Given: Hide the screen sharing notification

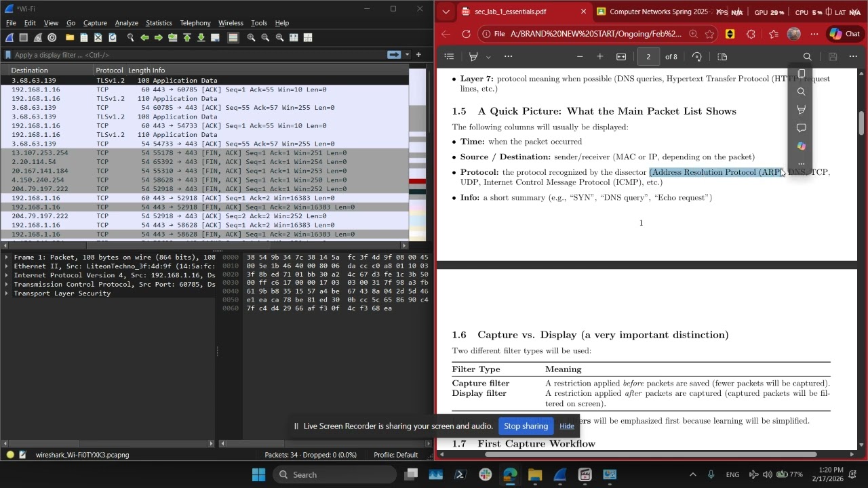Looking at the screenshot, I should [567, 426].
